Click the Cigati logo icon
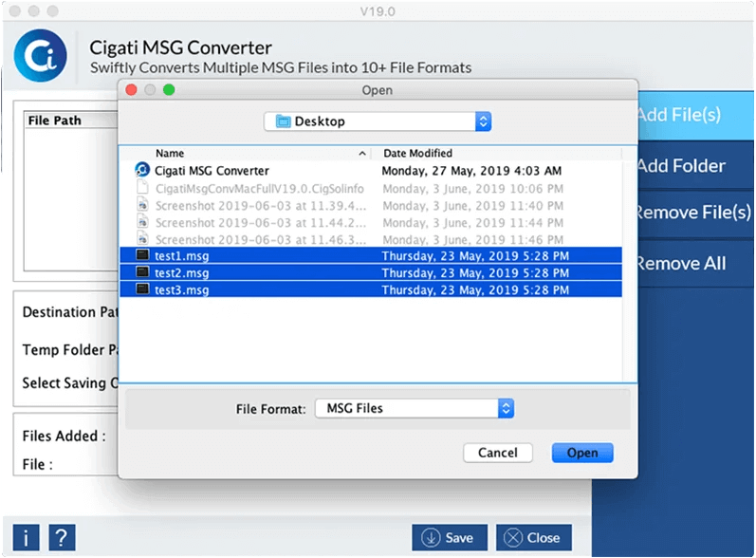This screenshot has height=558, width=756. (40, 56)
